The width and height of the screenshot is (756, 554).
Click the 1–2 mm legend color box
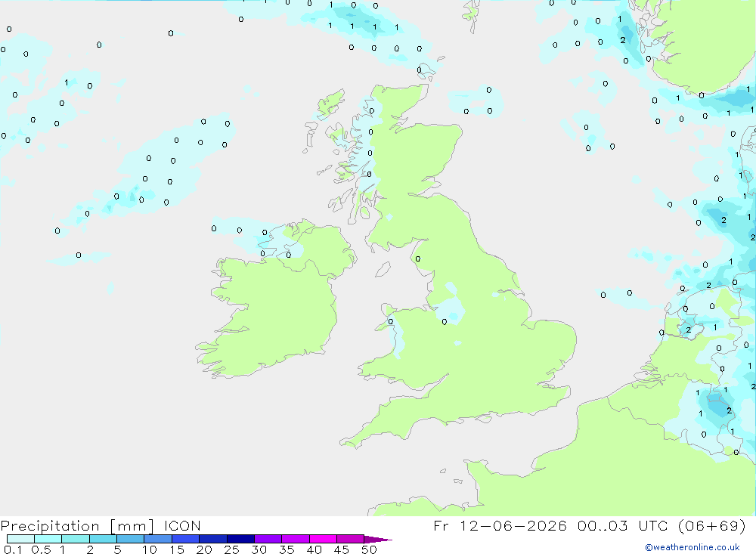76,539
